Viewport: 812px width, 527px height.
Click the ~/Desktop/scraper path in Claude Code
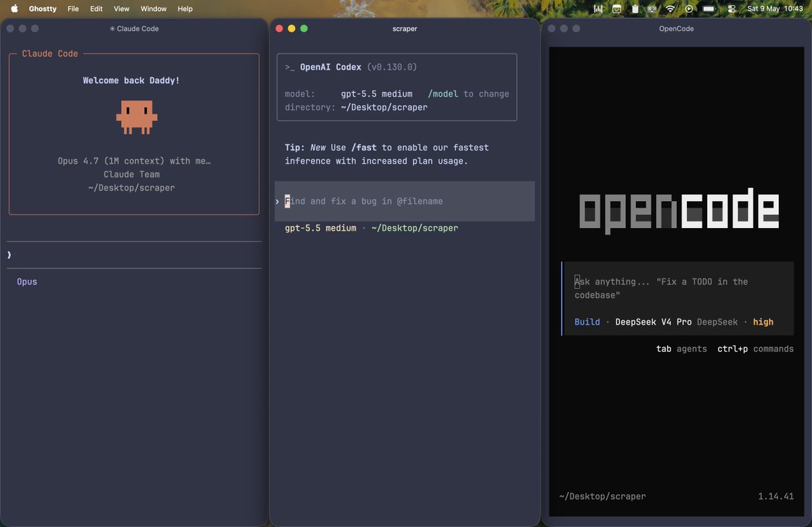pos(131,187)
